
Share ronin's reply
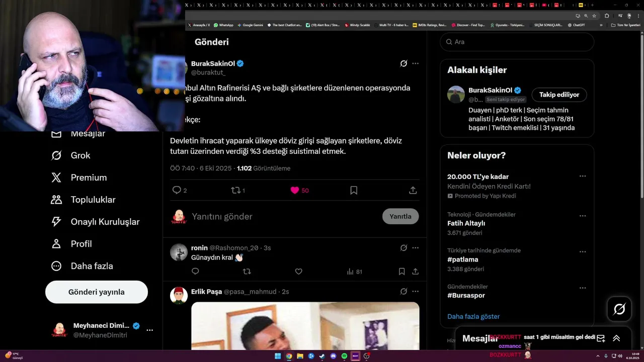click(415, 271)
